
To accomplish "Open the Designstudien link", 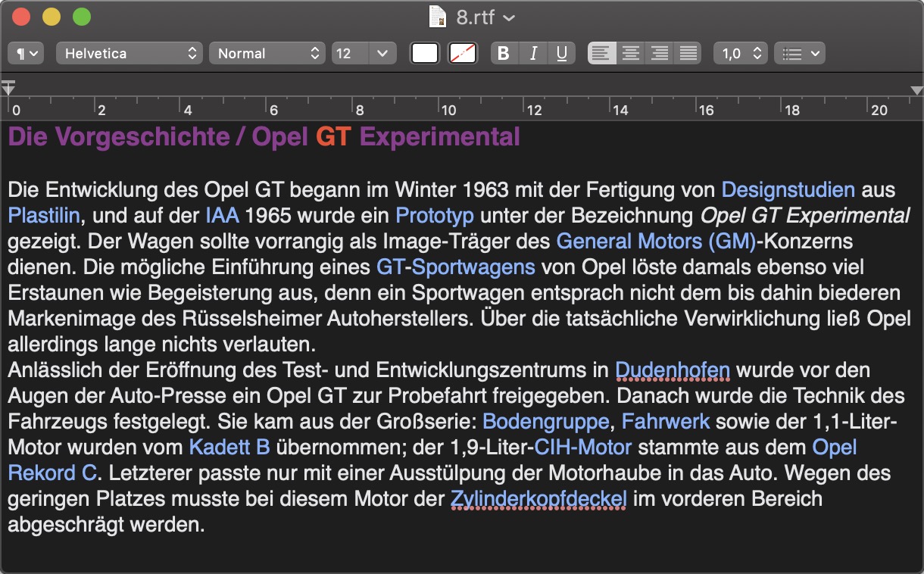I will click(788, 189).
